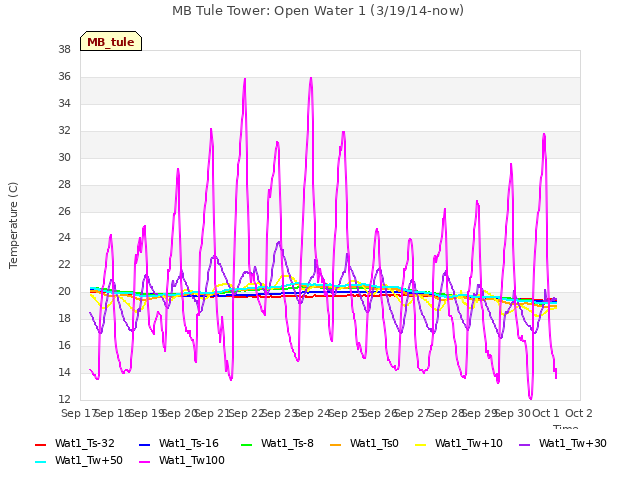
Task: Click the green Wat1_Ts-8 legend swatch
Action: (247, 444)
